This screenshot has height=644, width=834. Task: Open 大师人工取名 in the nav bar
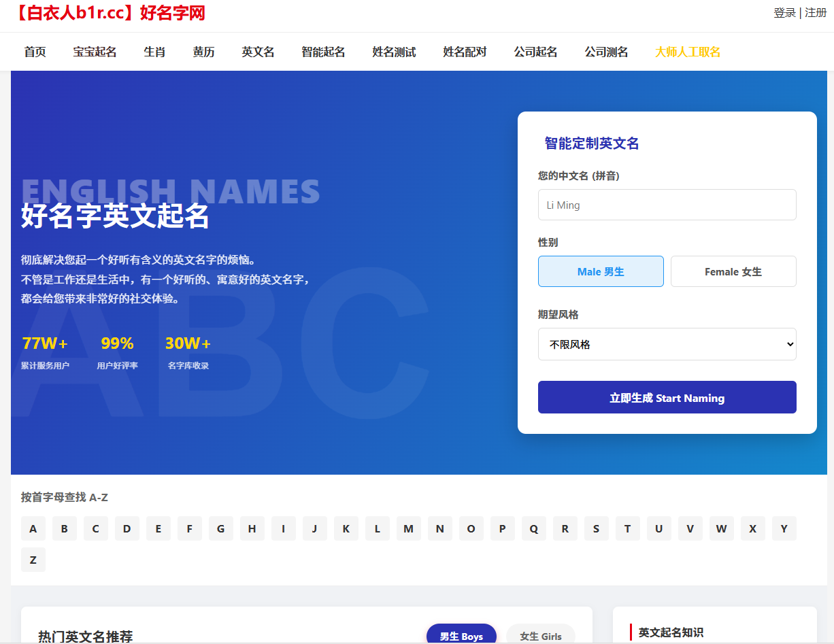tap(687, 52)
